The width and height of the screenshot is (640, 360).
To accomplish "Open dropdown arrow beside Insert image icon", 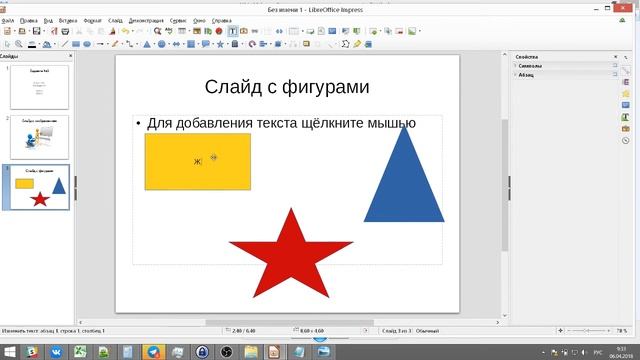I will click(420, 31).
